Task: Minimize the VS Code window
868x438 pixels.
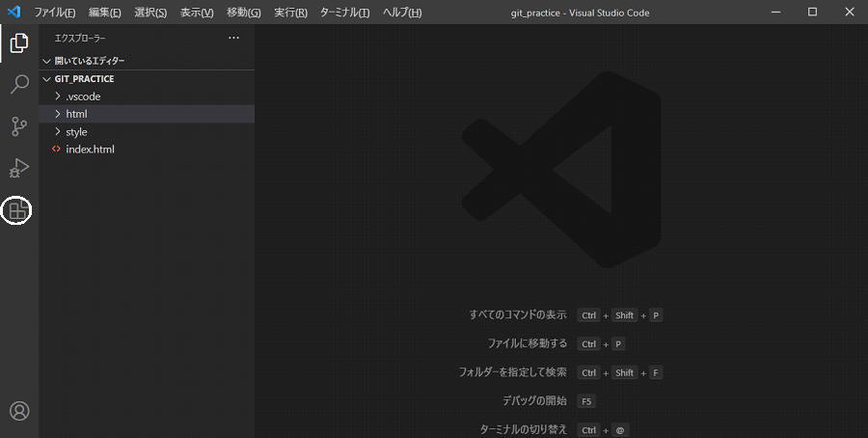Action: tap(776, 12)
